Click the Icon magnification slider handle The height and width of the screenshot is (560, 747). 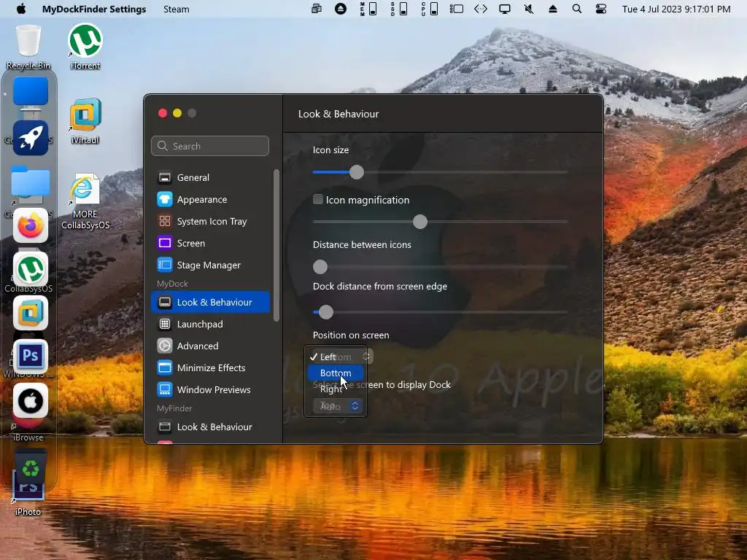tap(419, 222)
